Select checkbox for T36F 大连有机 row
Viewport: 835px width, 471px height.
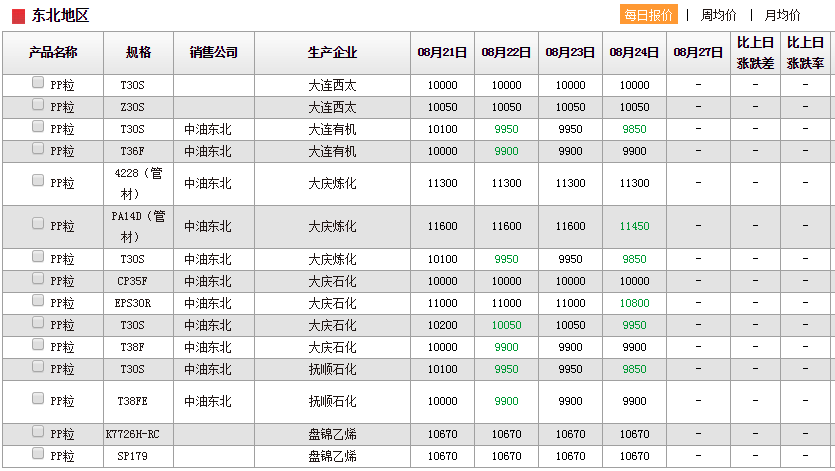point(38,148)
